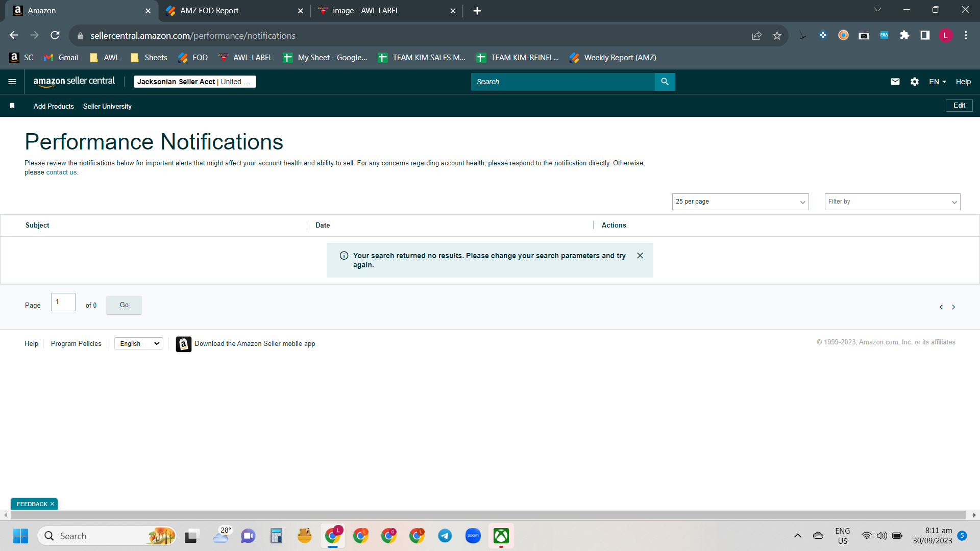
Task: Open Seller University menu item
Action: (107, 106)
